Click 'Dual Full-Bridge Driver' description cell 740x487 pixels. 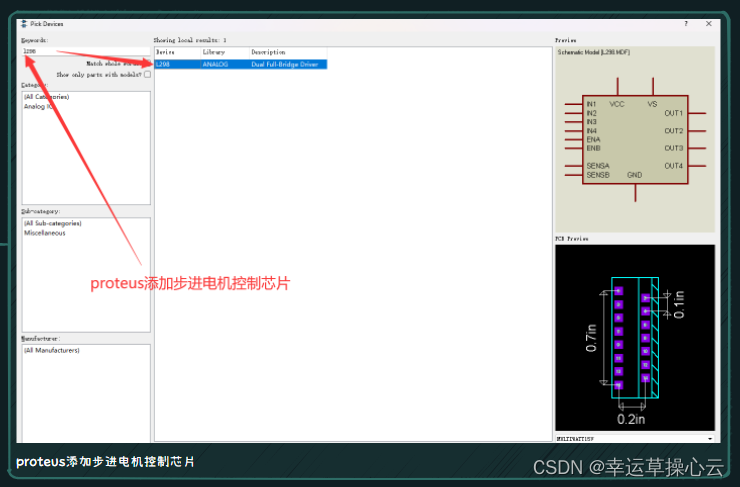(285, 64)
